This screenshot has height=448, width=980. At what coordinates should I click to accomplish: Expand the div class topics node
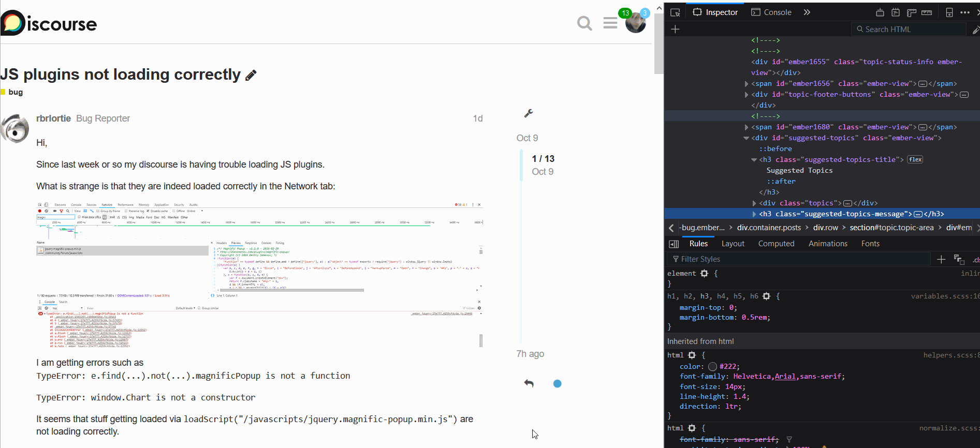(x=754, y=203)
